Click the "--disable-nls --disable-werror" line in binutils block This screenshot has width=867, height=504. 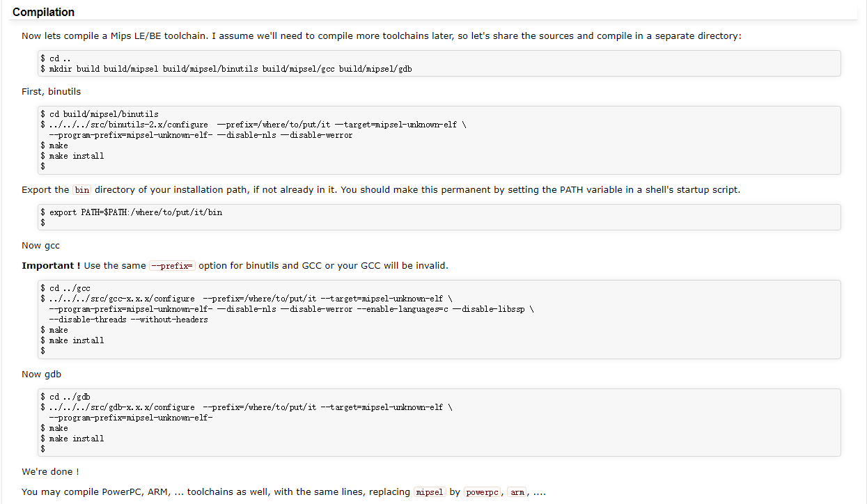click(x=201, y=135)
